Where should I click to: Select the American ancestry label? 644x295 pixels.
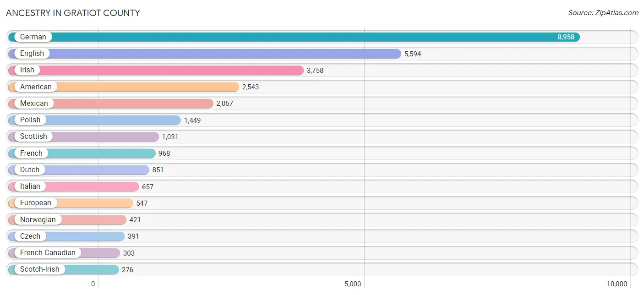click(x=36, y=87)
